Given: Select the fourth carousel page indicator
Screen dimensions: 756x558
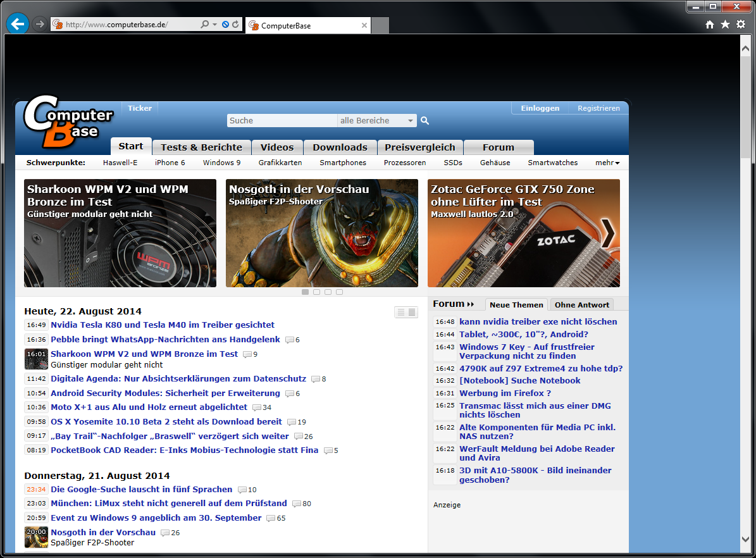Looking at the screenshot, I should (340, 292).
